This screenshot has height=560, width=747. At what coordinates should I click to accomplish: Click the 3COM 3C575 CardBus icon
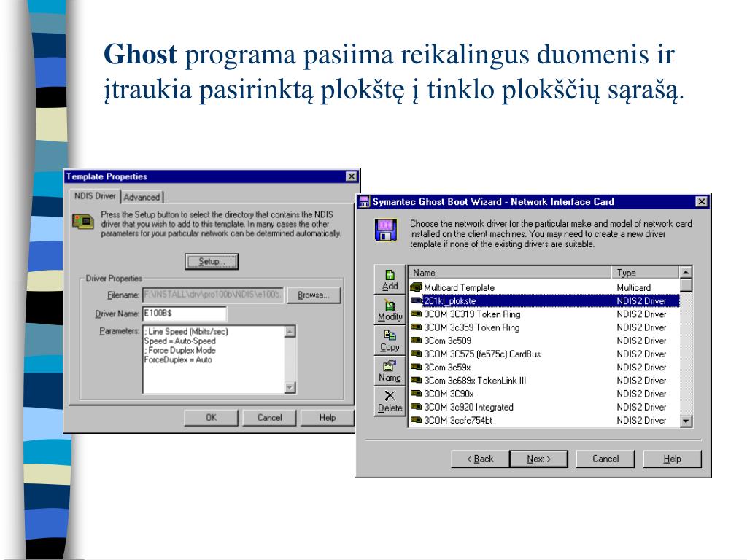click(416, 354)
